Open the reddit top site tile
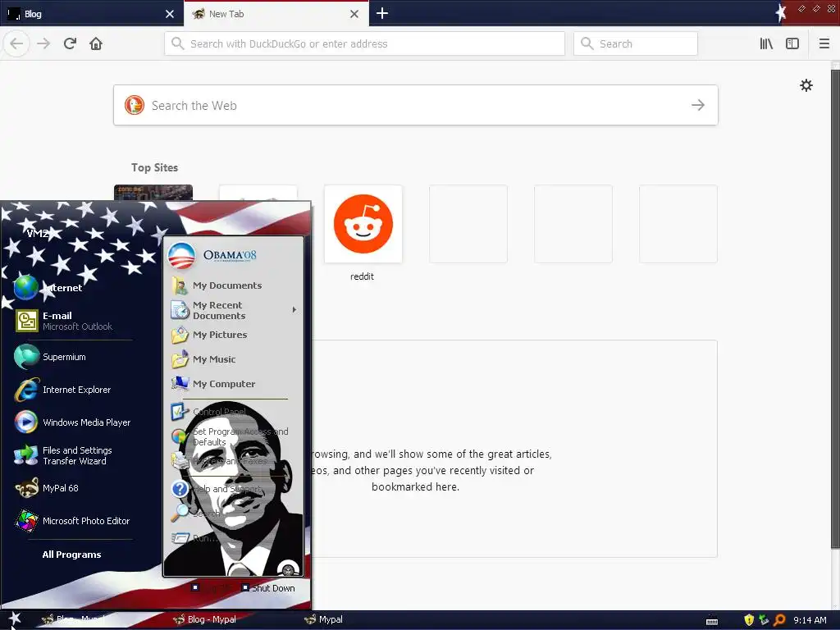 pos(363,224)
